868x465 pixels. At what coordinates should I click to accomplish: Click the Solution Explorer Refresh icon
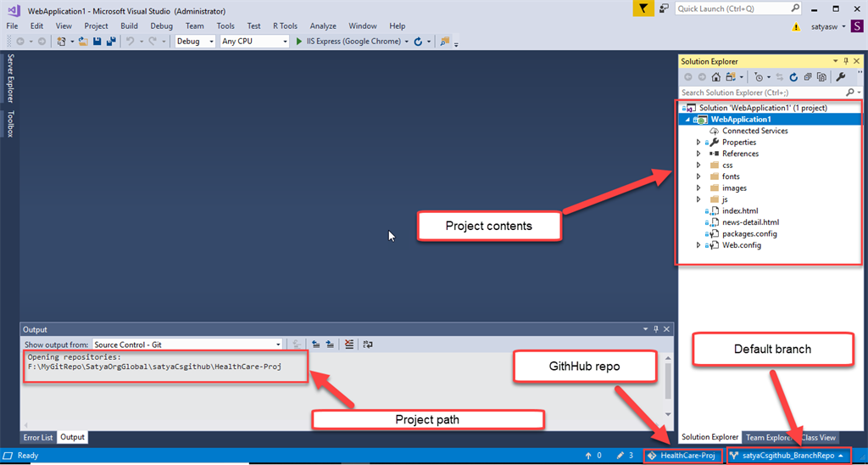[793, 77]
